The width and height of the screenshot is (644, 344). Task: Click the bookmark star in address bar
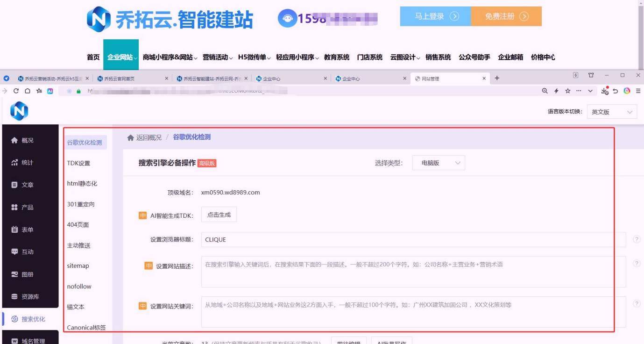568,91
